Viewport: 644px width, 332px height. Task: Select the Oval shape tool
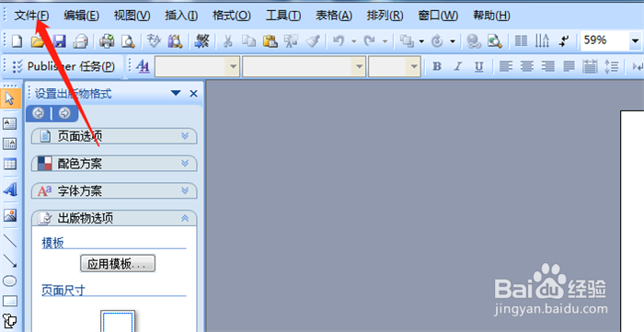tap(10, 280)
